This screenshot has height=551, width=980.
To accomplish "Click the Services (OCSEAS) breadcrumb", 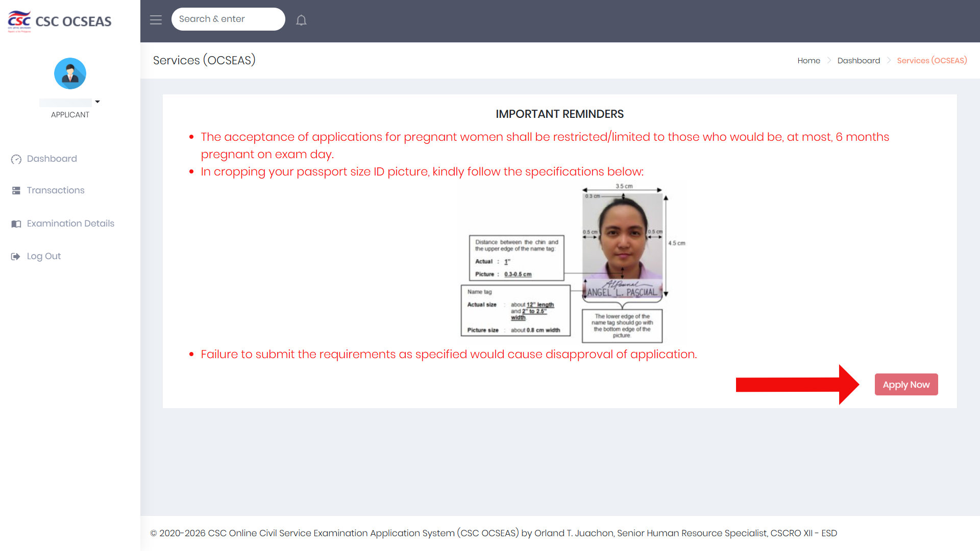I will coord(932,60).
